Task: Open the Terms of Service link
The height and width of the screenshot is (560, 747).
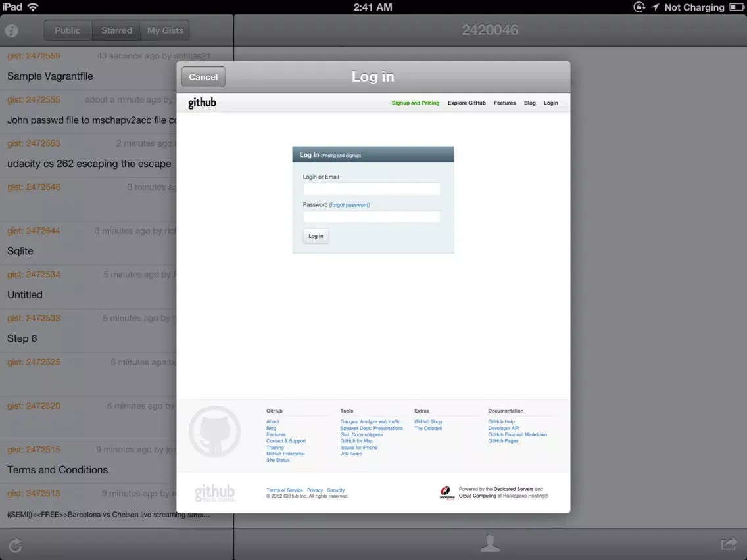Action: [285, 490]
